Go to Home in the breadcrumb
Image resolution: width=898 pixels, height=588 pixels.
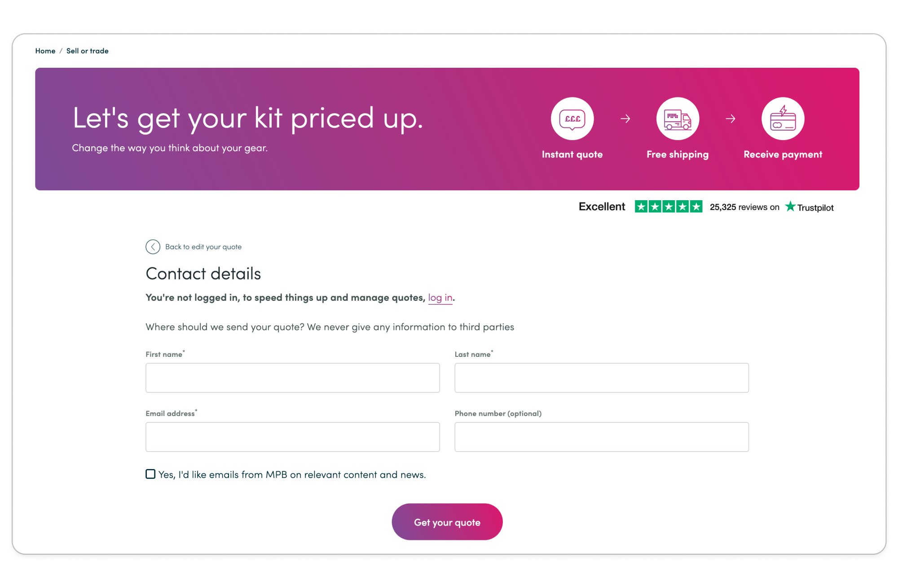(45, 51)
